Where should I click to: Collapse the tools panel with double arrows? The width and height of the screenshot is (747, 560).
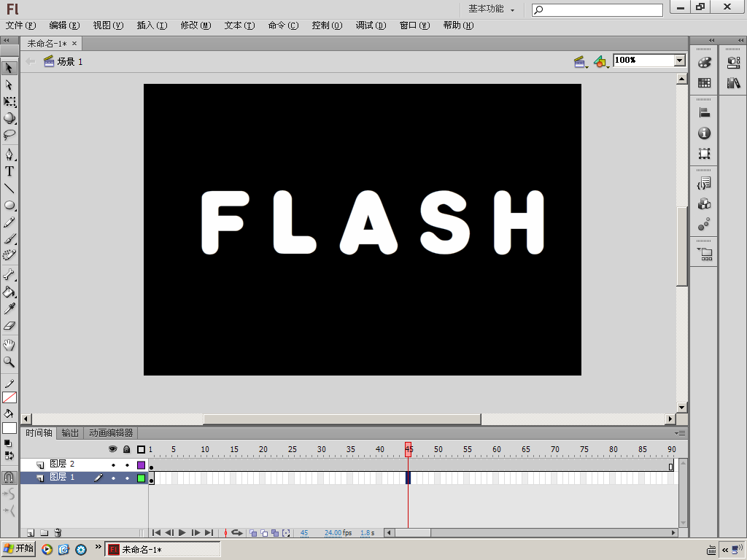tap(7, 41)
